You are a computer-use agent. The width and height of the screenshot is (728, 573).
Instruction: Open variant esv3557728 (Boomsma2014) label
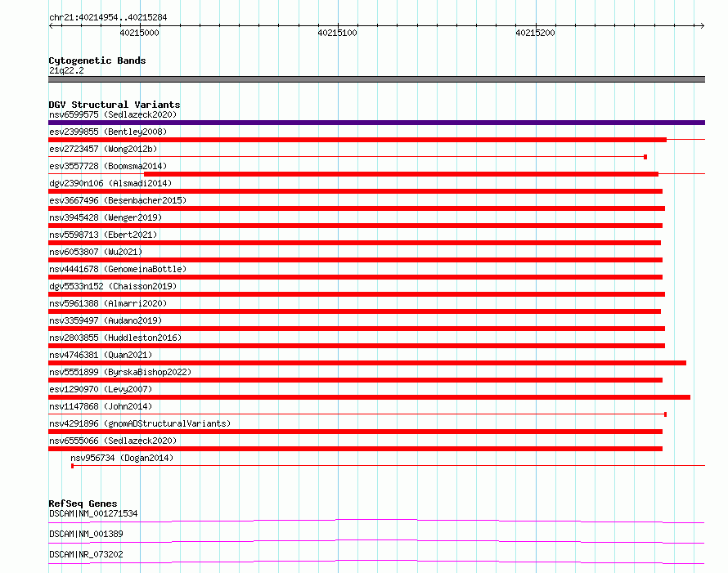pos(108,166)
